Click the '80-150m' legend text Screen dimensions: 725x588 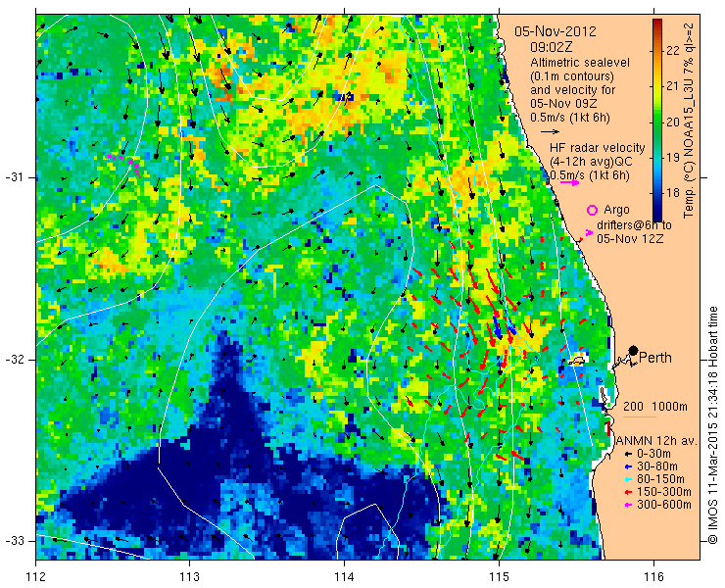click(x=660, y=480)
